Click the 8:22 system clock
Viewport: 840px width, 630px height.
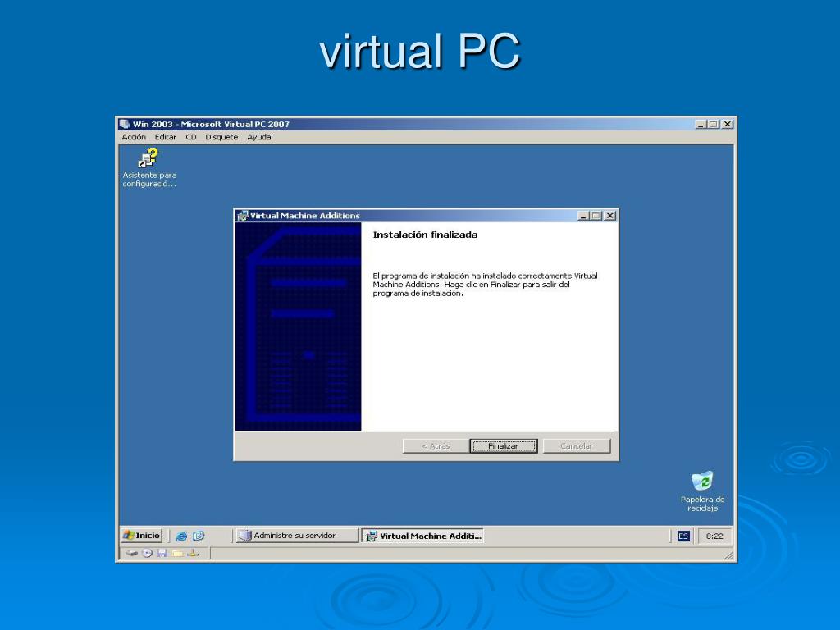(x=714, y=536)
